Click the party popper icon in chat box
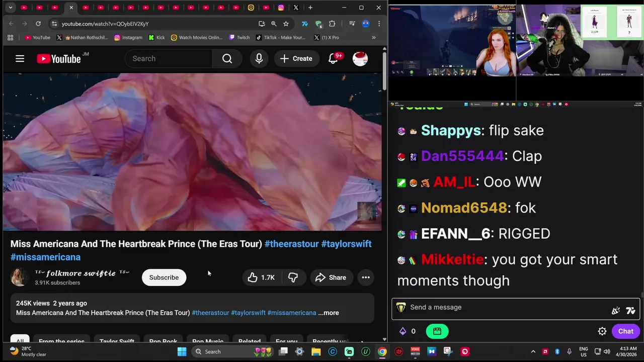The image size is (644, 362). click(x=615, y=311)
